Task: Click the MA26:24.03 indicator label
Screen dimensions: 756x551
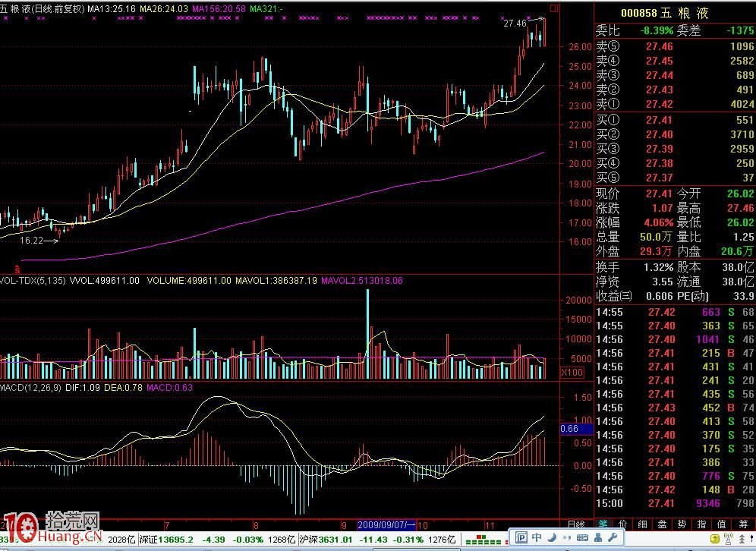Action: [164, 8]
